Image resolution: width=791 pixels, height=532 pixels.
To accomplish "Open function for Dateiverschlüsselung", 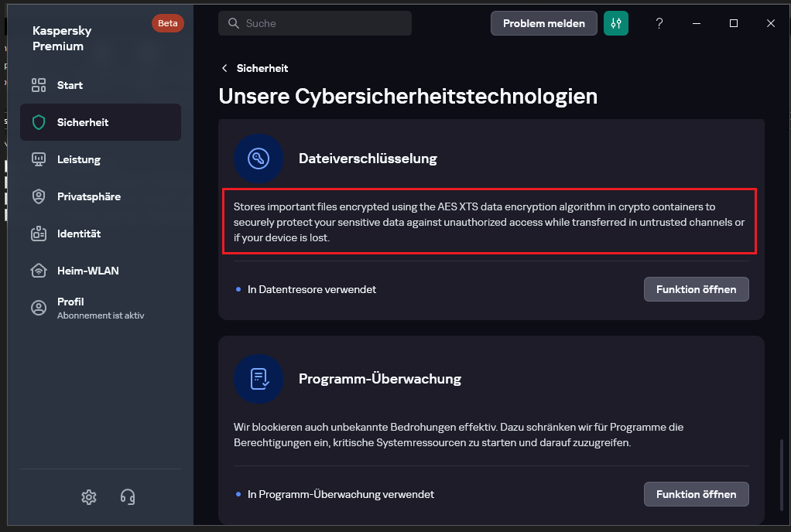I will tap(696, 289).
